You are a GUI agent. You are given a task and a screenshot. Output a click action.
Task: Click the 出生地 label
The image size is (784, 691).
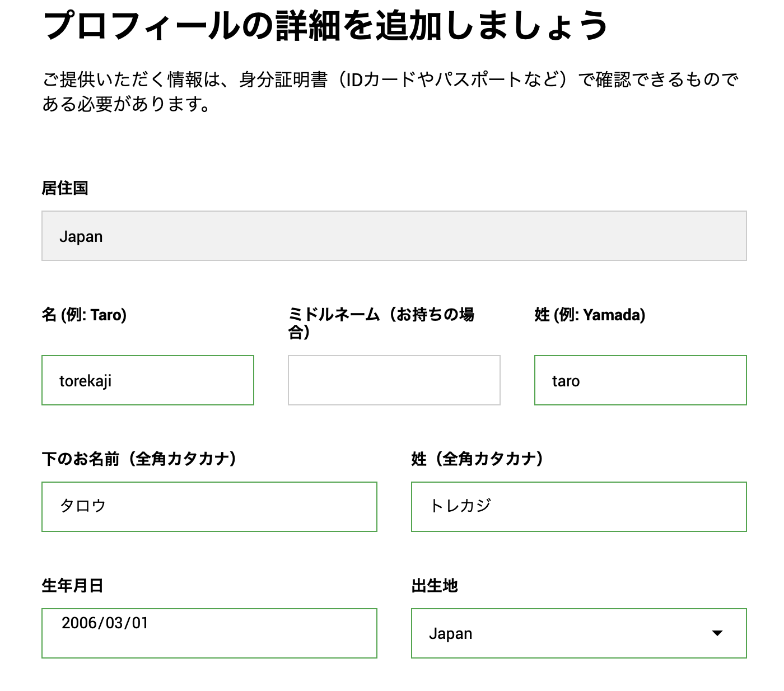point(435,586)
